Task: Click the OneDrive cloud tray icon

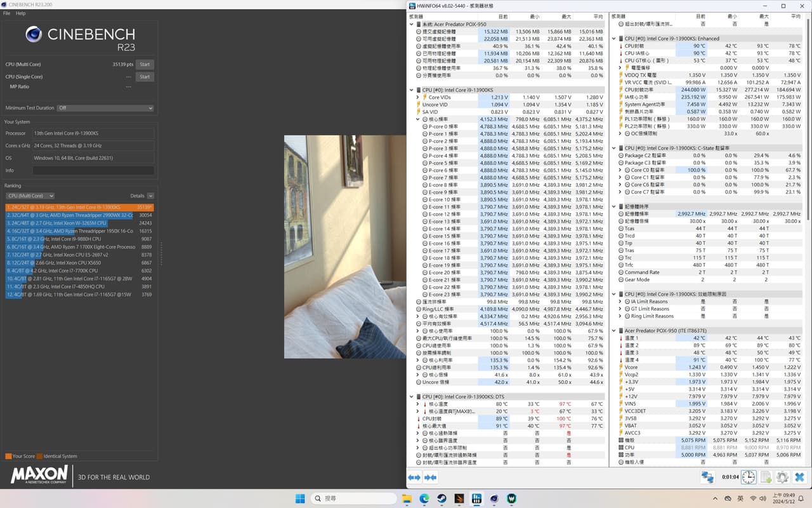Action: (728, 498)
